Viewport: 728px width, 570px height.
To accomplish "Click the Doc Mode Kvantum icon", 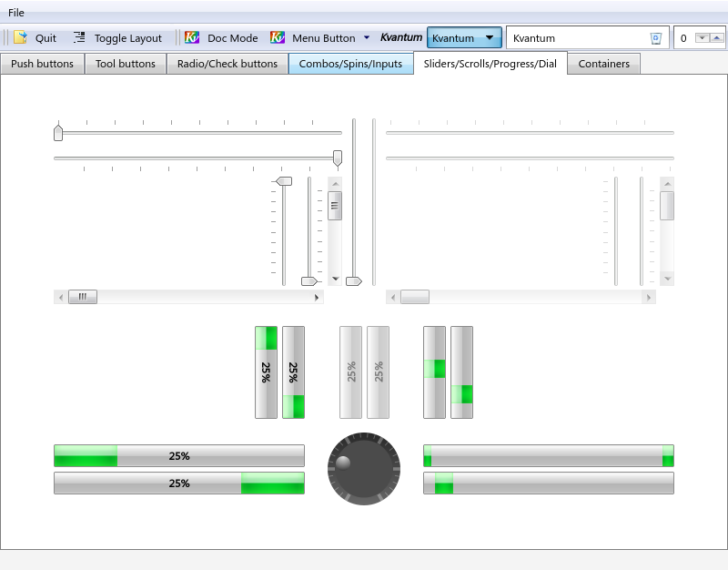I will click(x=192, y=37).
